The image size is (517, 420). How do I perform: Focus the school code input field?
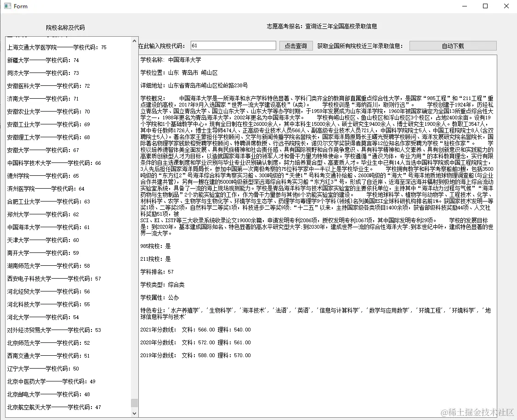(x=233, y=45)
